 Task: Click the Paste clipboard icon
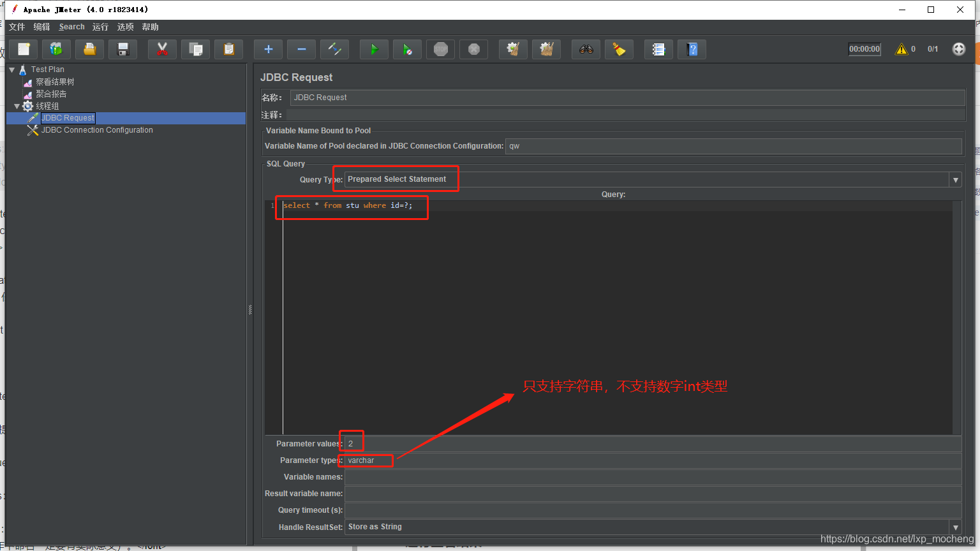(229, 49)
